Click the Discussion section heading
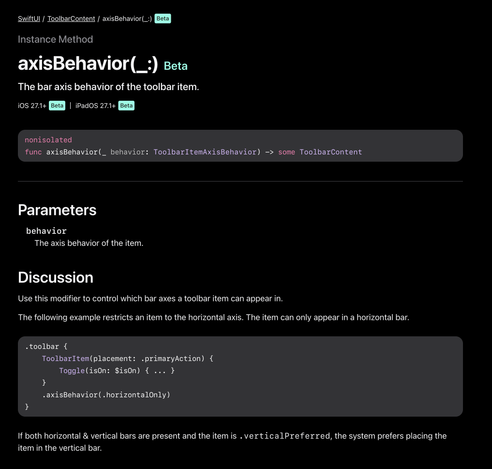The image size is (492, 469). pyautogui.click(x=56, y=278)
